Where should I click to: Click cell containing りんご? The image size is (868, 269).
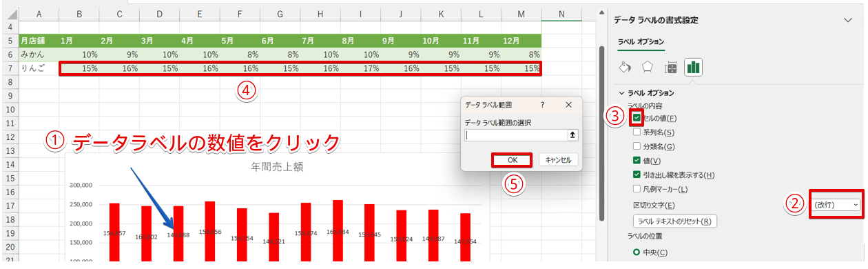(39, 68)
